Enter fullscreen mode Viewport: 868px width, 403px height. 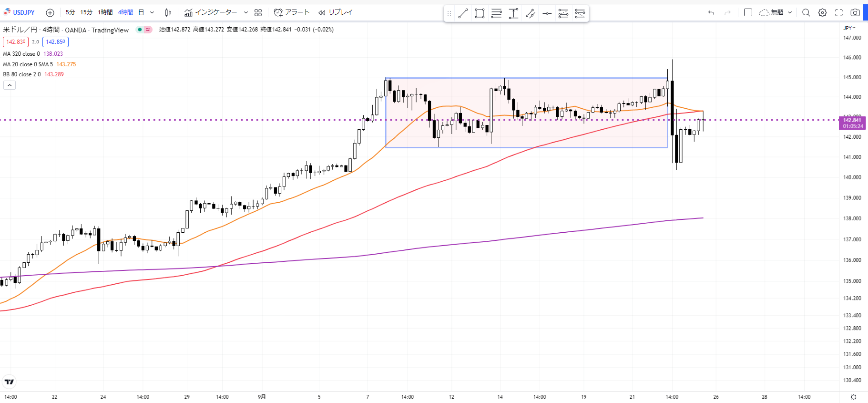click(839, 13)
